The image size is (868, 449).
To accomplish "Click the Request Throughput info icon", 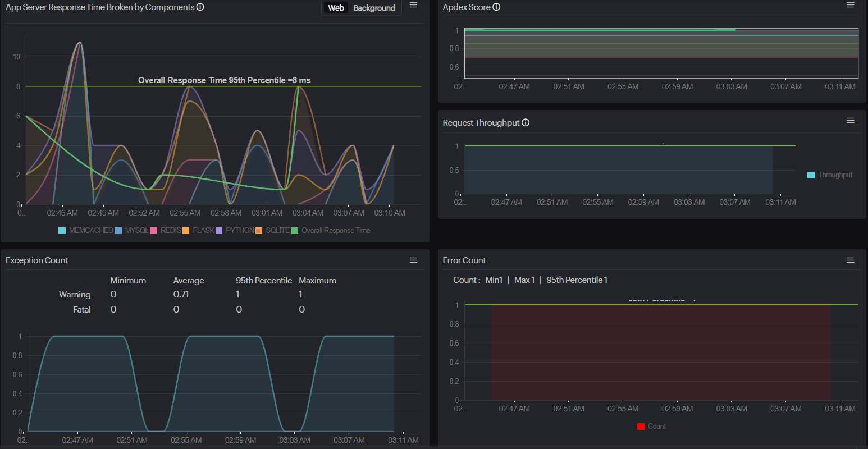I will click(526, 122).
